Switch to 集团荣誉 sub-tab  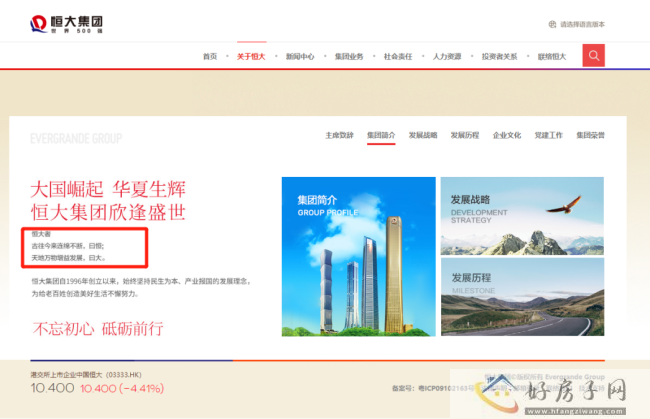[x=590, y=135]
